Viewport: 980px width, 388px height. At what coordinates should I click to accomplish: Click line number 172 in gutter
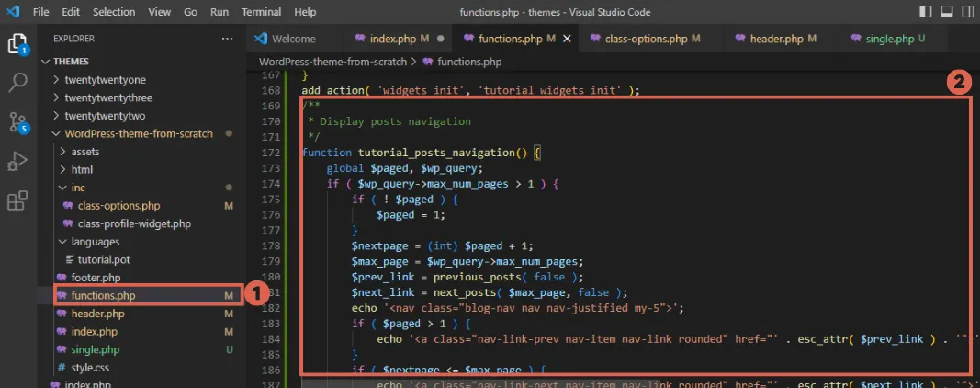point(270,153)
